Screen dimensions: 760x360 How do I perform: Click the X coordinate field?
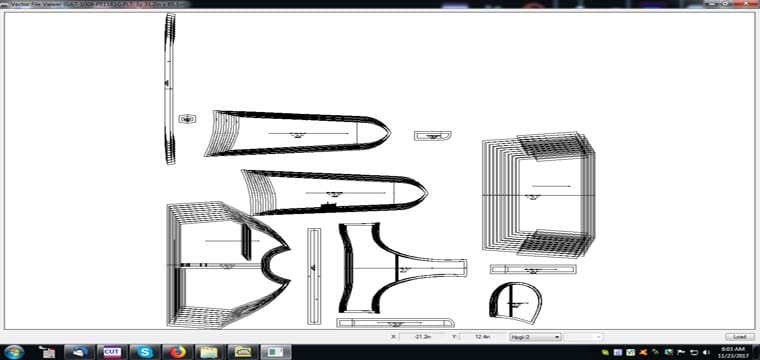coord(422,336)
